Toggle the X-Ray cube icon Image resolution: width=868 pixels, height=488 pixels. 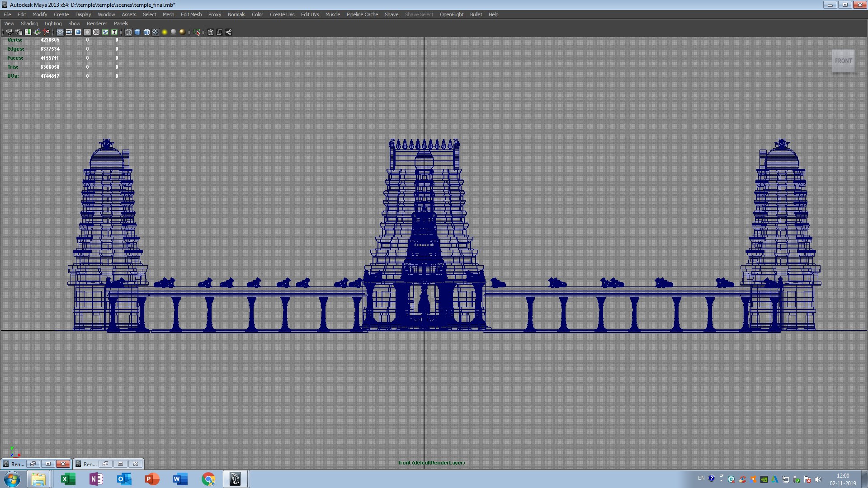[211, 32]
